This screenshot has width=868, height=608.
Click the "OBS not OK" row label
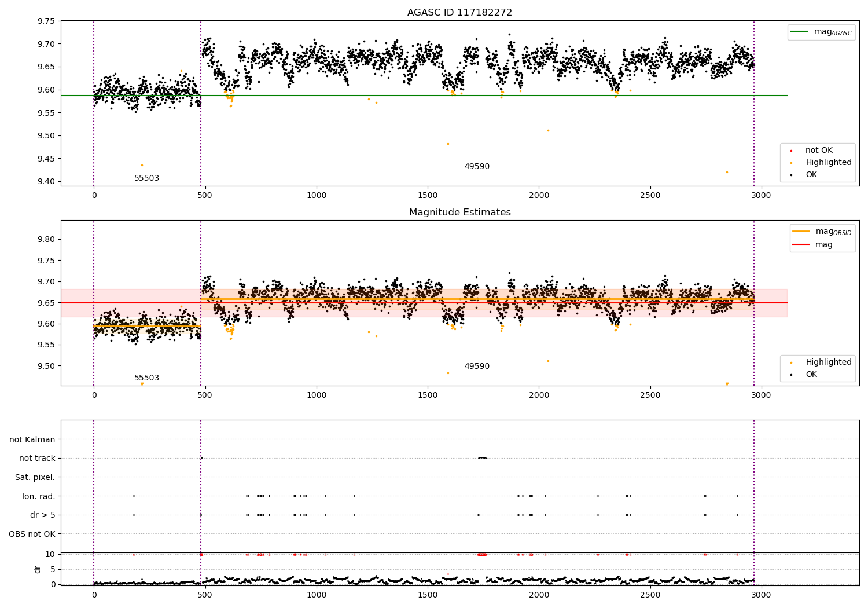coord(32,534)
